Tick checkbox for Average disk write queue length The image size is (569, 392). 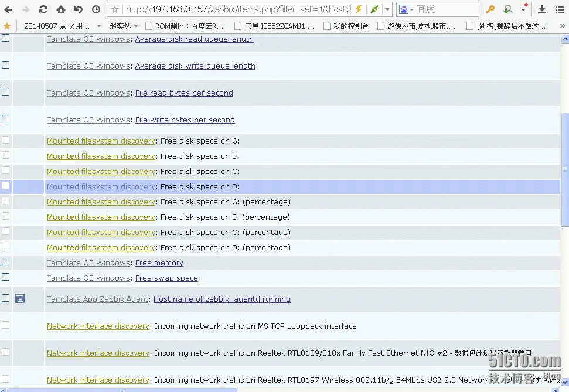tap(5, 65)
